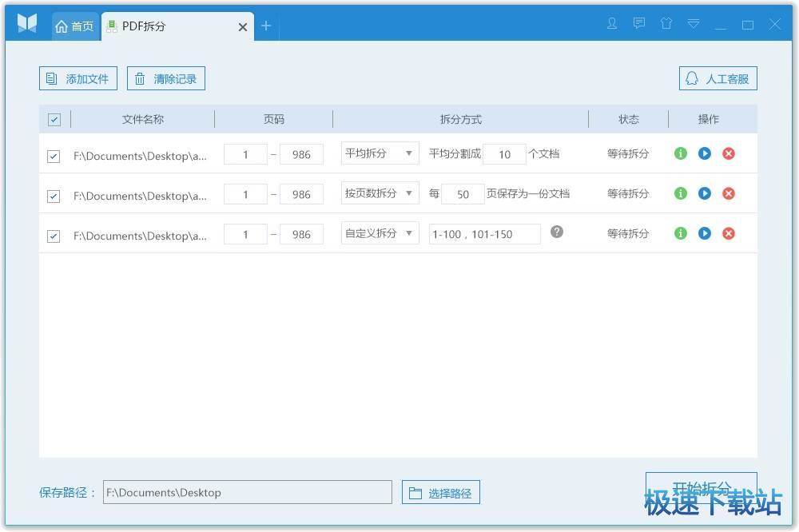Open the feedback message icon in title bar
The height and width of the screenshot is (532, 799).
click(639, 24)
